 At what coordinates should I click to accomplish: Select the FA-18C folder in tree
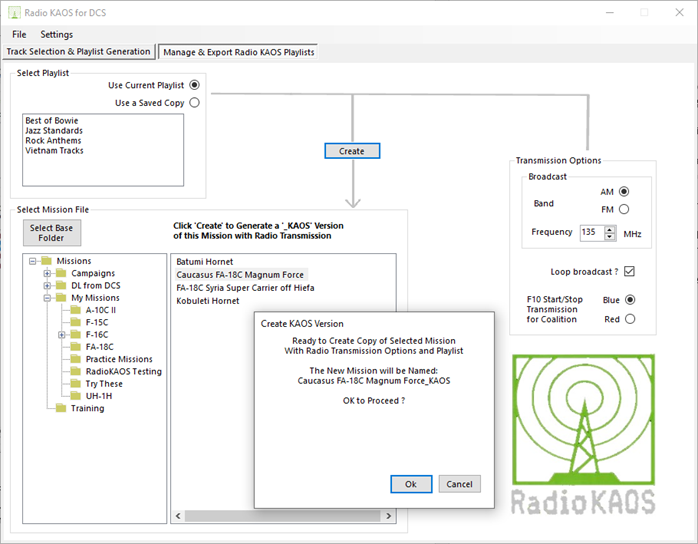[99, 347]
